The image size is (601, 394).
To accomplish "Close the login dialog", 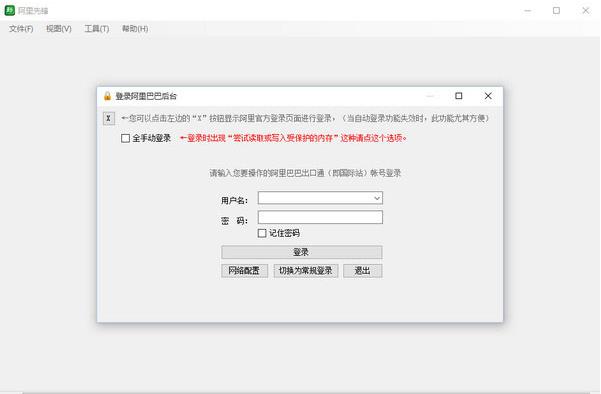I will point(488,96).
